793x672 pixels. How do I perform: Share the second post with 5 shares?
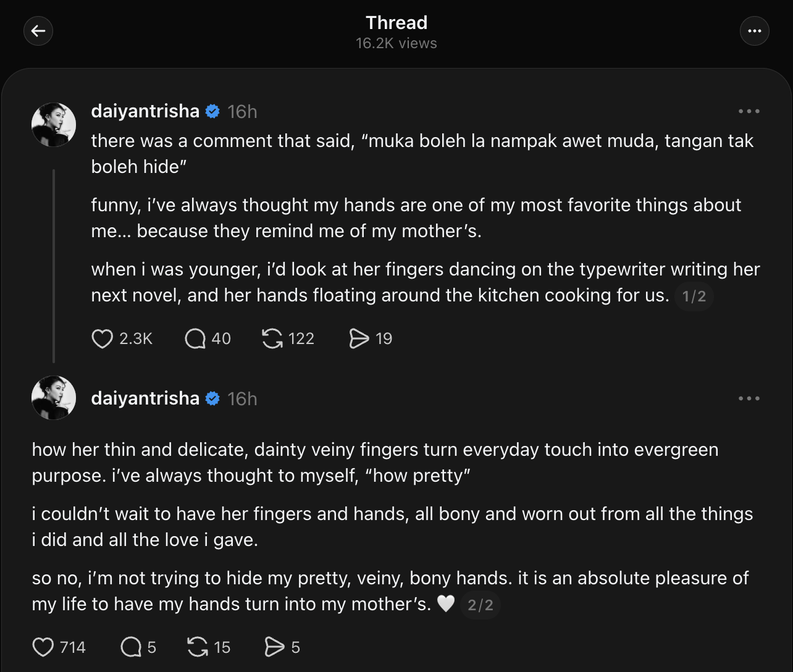pos(274,647)
